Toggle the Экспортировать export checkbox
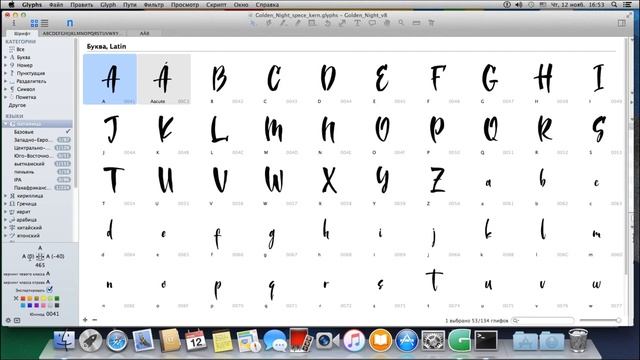 pos(49,290)
